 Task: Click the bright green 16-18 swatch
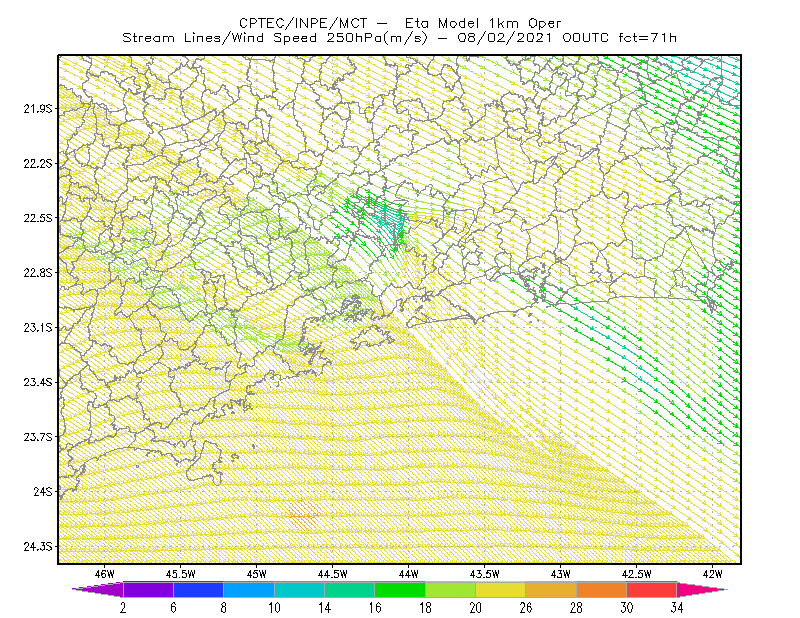coord(400,589)
